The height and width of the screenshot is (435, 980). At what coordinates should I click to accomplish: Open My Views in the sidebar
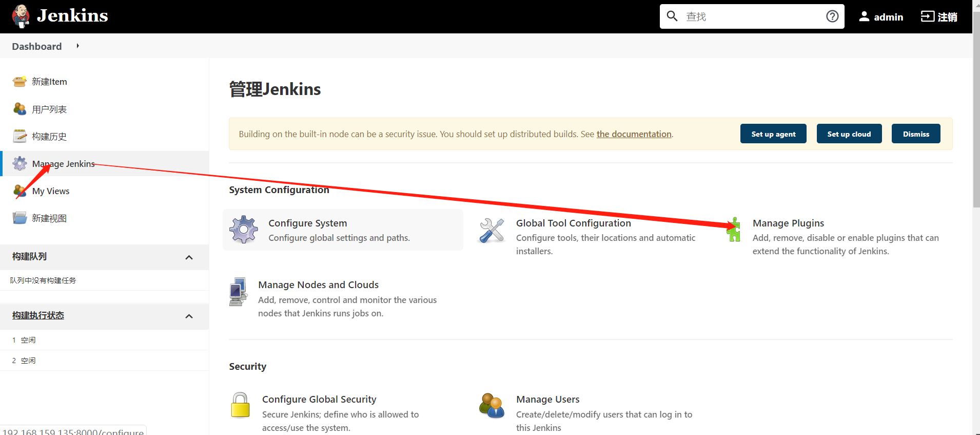coord(51,191)
